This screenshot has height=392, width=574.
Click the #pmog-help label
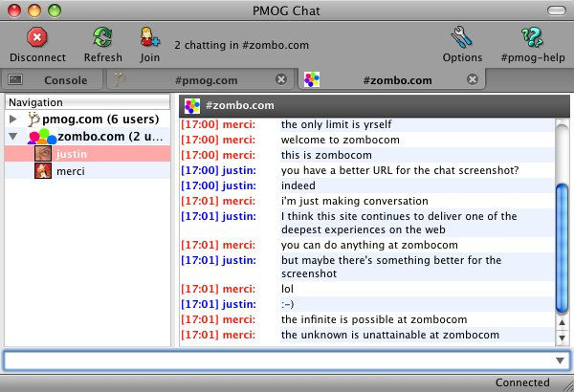(x=533, y=57)
